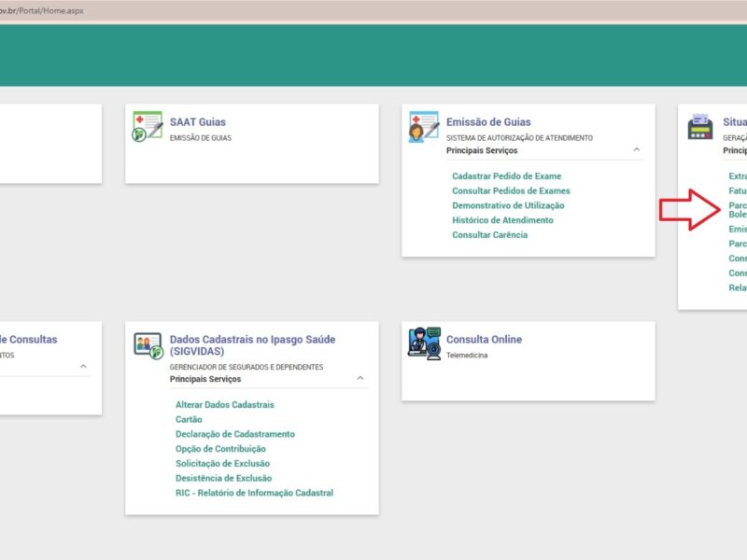Open Cadastrar Pedido de Exame
The width and height of the screenshot is (747, 560).
506,176
